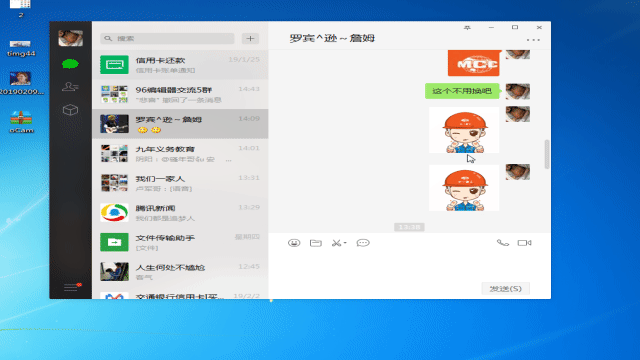Open chat history bubble icon
Viewport: 640px width, 360px height.
[363, 243]
